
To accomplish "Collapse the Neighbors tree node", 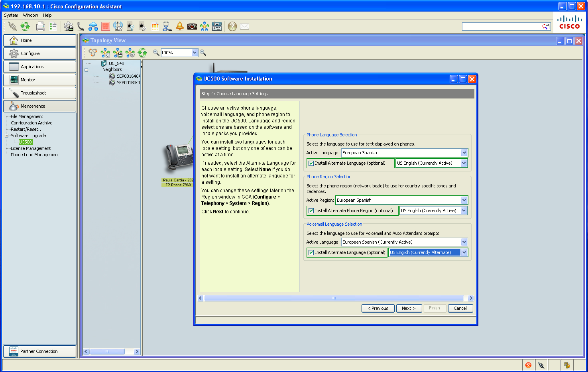I will [x=86, y=70].
